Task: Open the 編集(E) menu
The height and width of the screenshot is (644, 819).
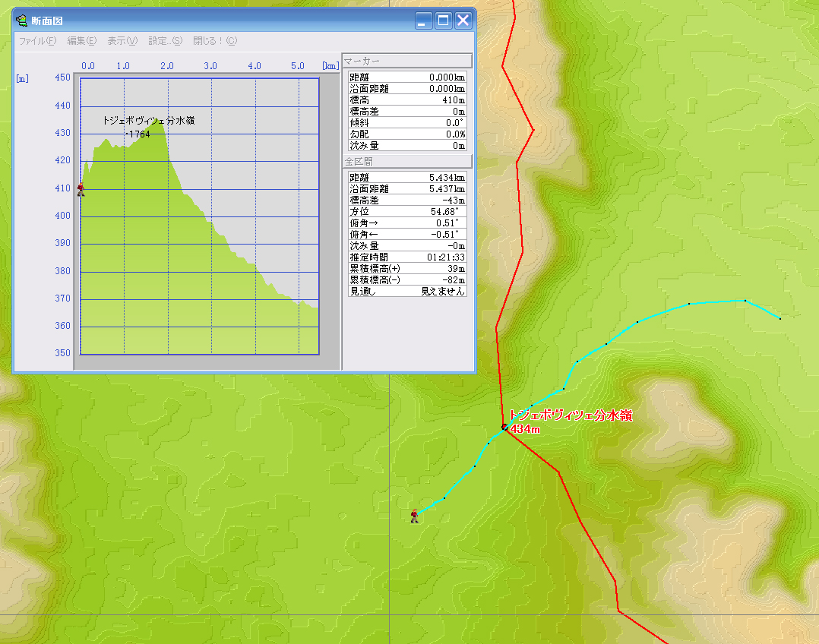Action: click(x=81, y=41)
